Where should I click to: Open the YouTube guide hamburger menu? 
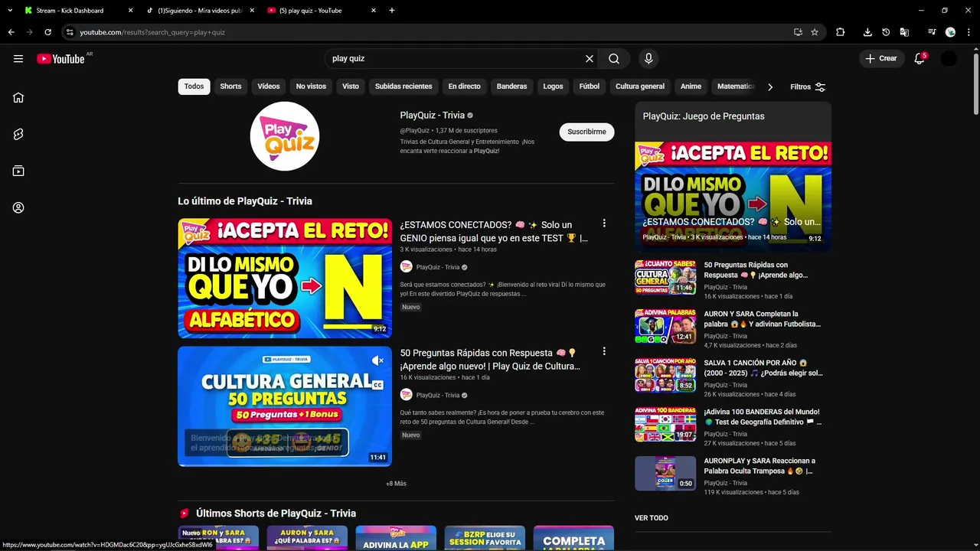(18, 59)
